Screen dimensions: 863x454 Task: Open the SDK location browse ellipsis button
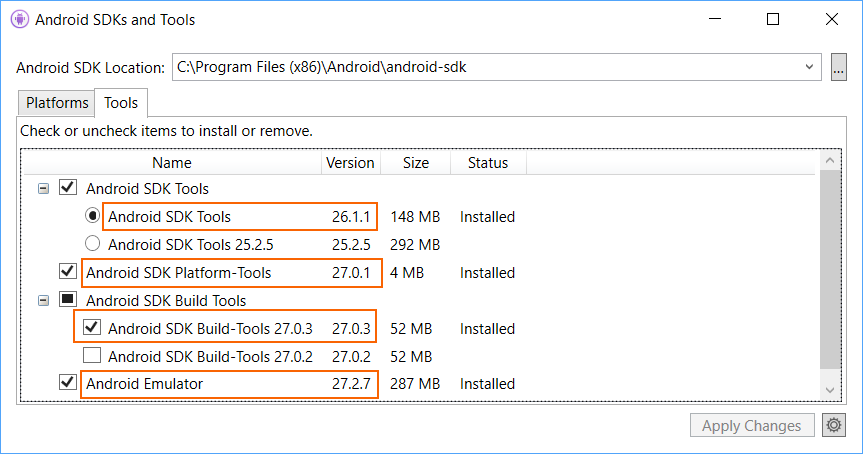838,67
